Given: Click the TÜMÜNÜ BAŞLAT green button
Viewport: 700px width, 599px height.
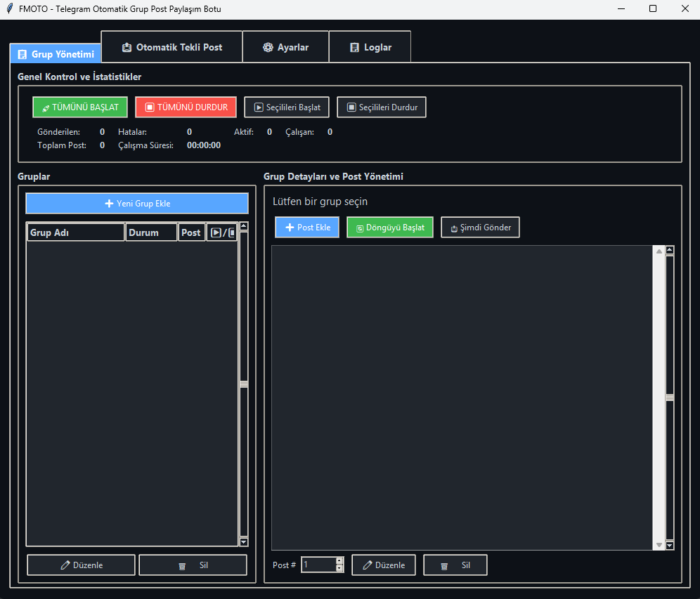Looking at the screenshot, I should coord(80,107).
